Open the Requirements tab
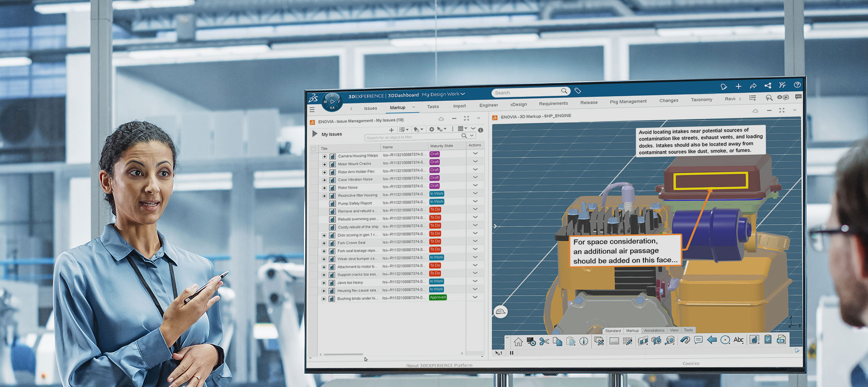This screenshot has width=868, height=387. click(553, 104)
